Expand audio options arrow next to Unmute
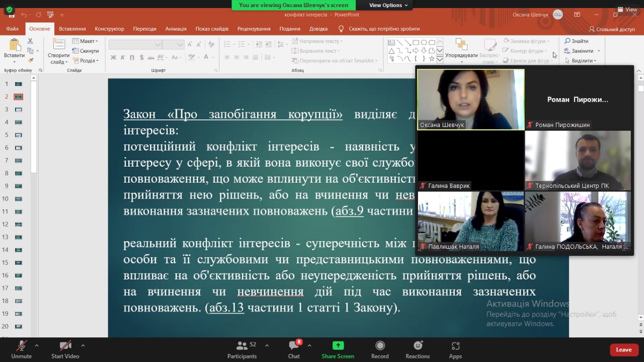The image size is (644, 362). point(36,346)
